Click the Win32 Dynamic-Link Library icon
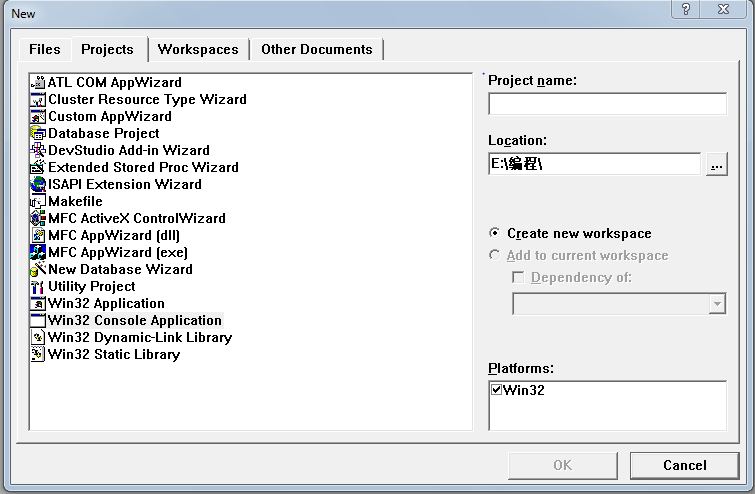The width and height of the screenshot is (755, 494). point(39,338)
